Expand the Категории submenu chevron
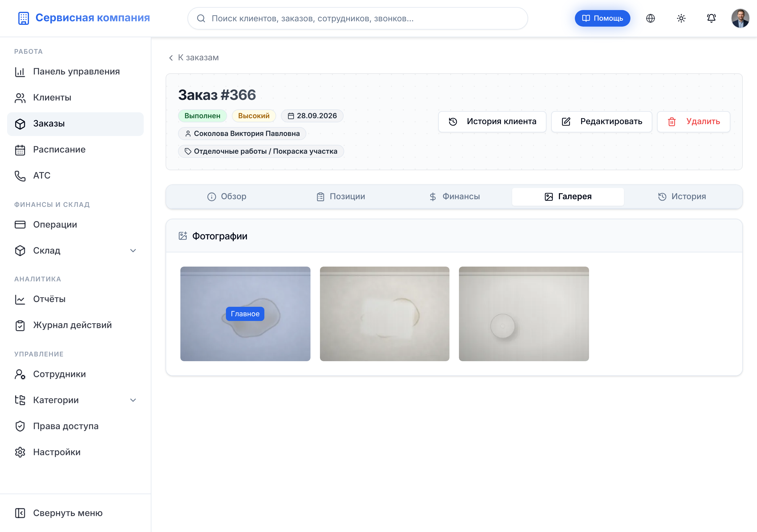Viewport: 757px width, 532px height. (133, 400)
